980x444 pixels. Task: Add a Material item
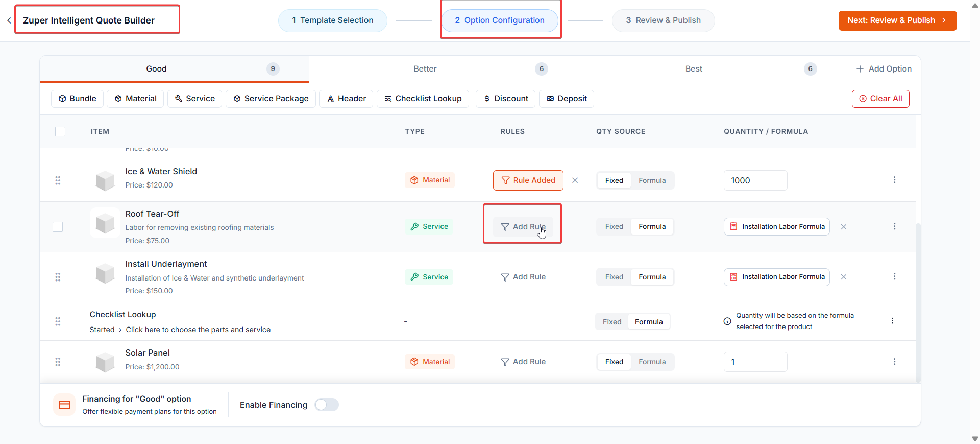click(135, 99)
